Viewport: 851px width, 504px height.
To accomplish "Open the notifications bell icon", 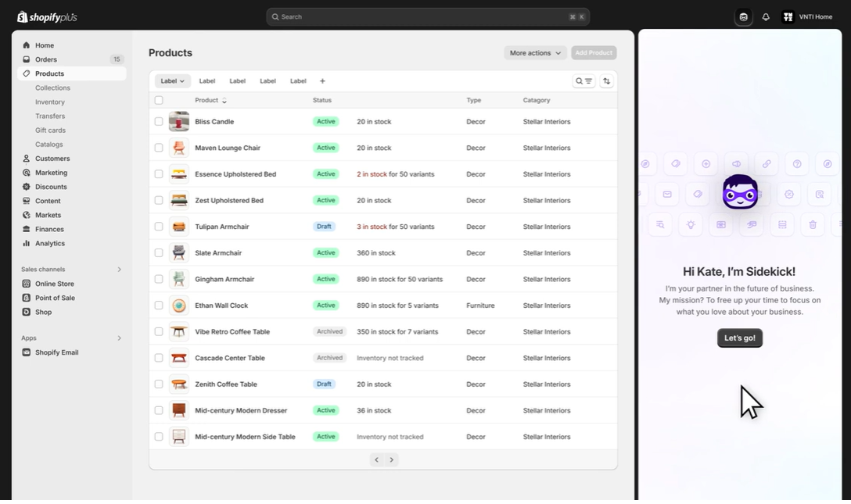I will coord(766,17).
